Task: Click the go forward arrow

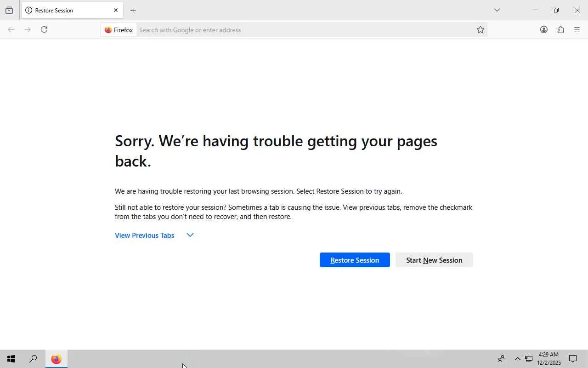Action: pyautogui.click(x=28, y=29)
